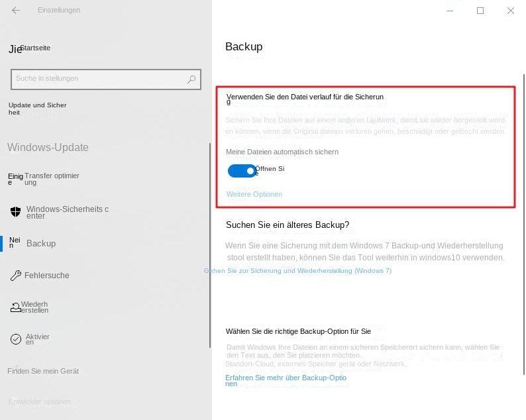Click 'Update und Sicherheit' sidebar heading

38,109
